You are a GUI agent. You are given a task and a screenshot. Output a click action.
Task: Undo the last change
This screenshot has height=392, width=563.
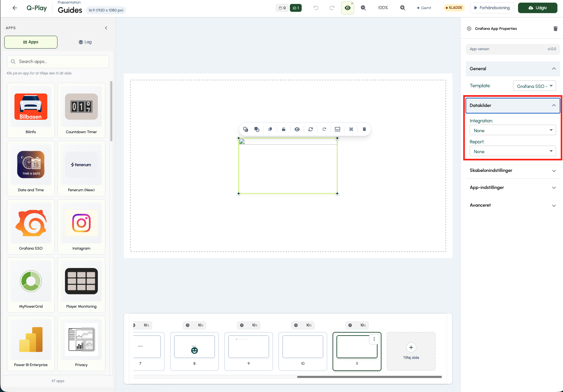[x=316, y=8]
